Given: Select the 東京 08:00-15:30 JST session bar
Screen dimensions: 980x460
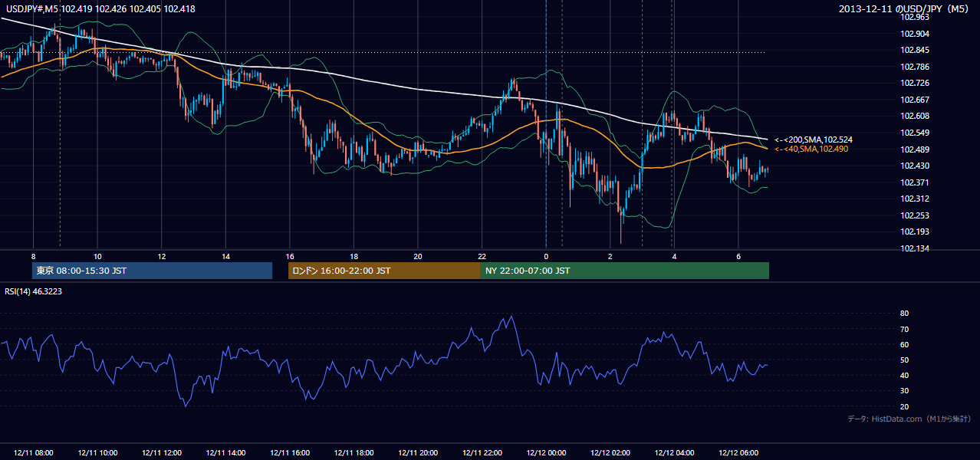Looking at the screenshot, I should pyautogui.click(x=153, y=271).
